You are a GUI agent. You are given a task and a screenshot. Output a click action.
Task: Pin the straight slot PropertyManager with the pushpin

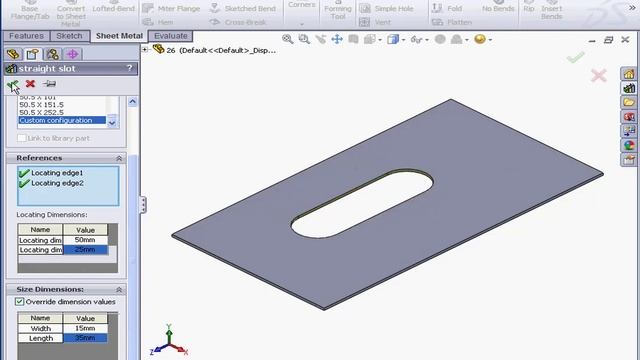49,84
